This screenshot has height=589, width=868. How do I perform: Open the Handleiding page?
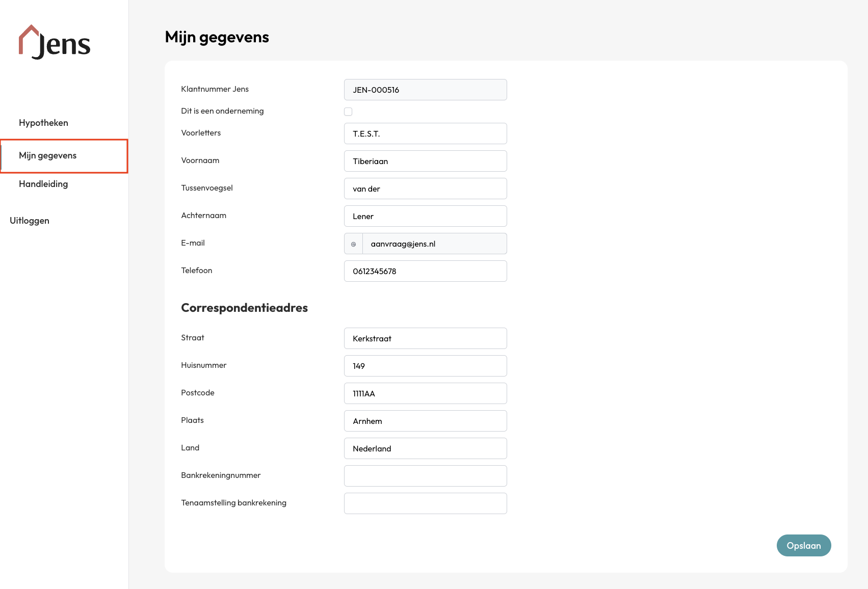[43, 184]
